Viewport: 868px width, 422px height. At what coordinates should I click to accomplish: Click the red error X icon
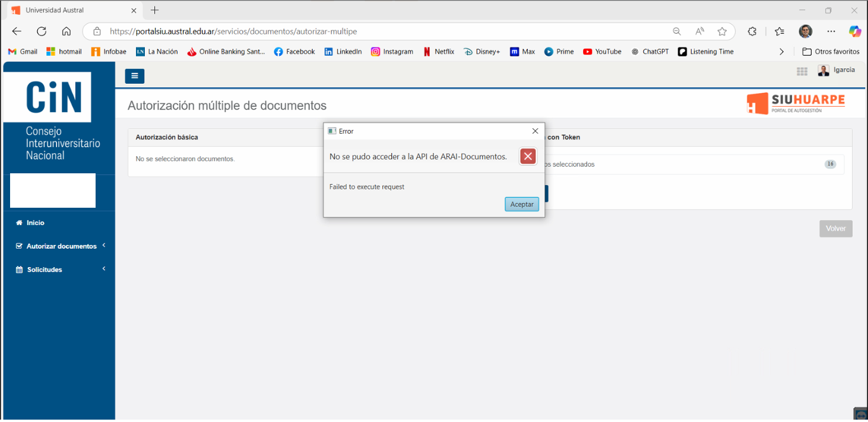tap(528, 156)
